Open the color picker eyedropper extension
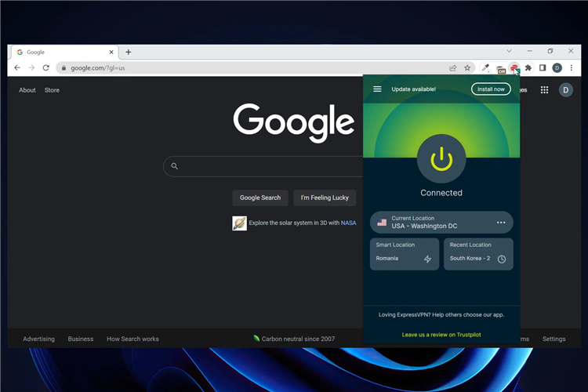 [x=485, y=68]
